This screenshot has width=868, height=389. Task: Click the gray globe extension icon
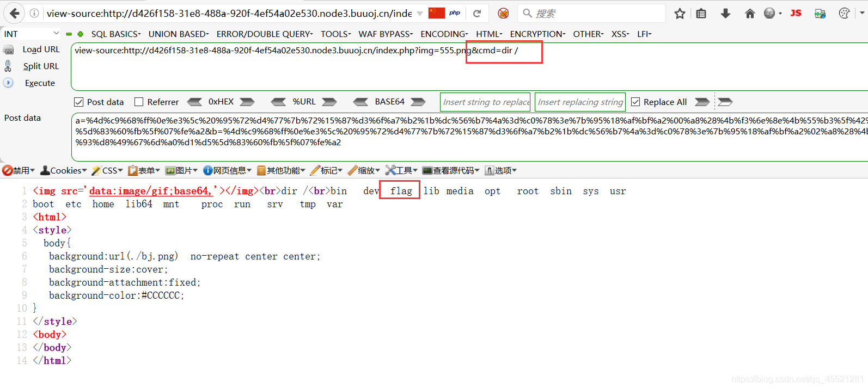[769, 13]
